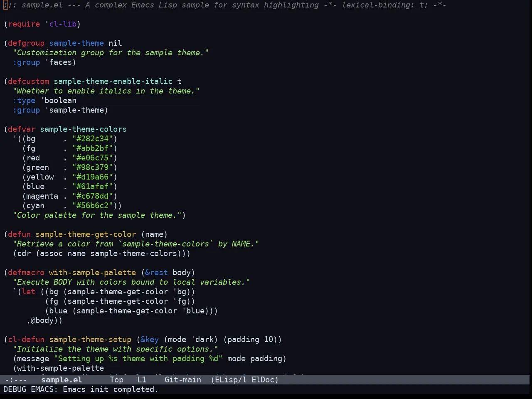
Task: Click the color string "#abb2bf"
Action: tap(93, 148)
